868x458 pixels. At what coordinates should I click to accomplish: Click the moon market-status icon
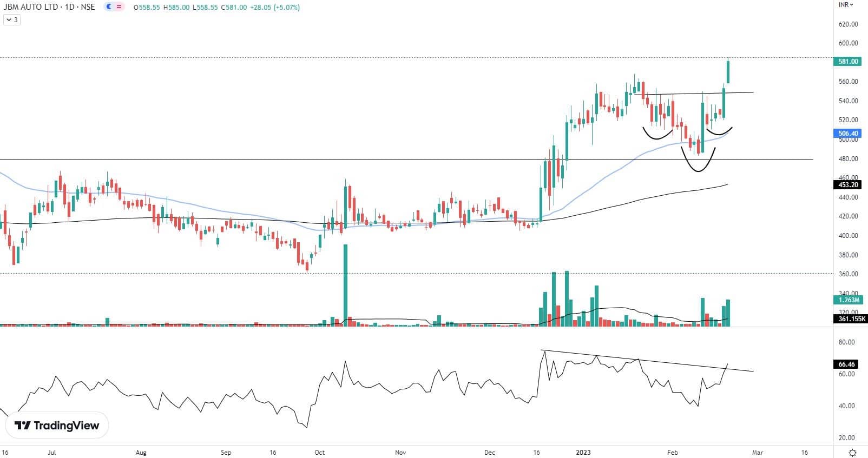point(109,7)
